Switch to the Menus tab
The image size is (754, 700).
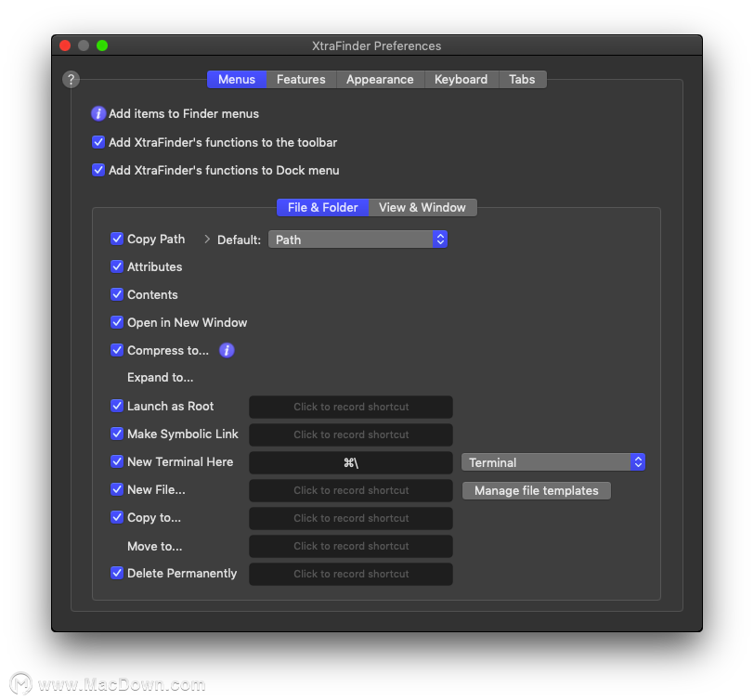pos(237,79)
